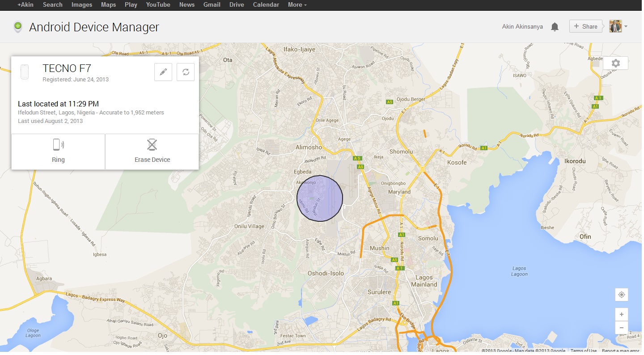Ring the TECNO F7 device
The width and height of the screenshot is (644, 355).
(58, 152)
